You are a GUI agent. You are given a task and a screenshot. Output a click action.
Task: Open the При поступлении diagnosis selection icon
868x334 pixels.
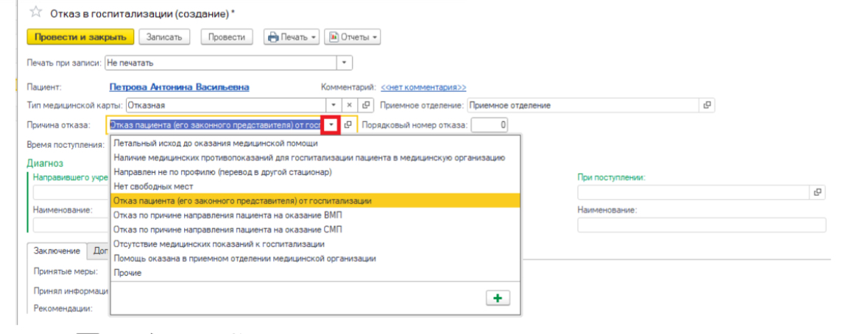click(x=817, y=193)
